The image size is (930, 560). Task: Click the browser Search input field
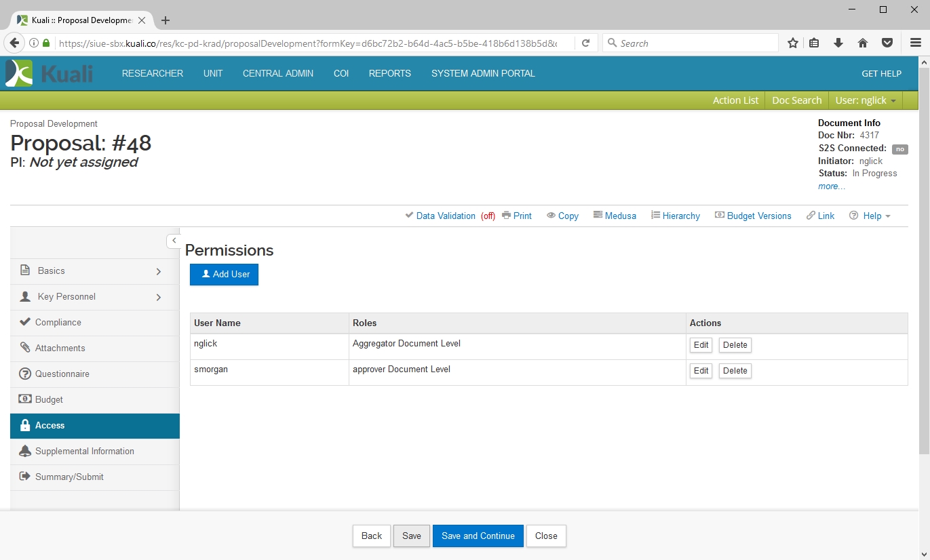692,43
